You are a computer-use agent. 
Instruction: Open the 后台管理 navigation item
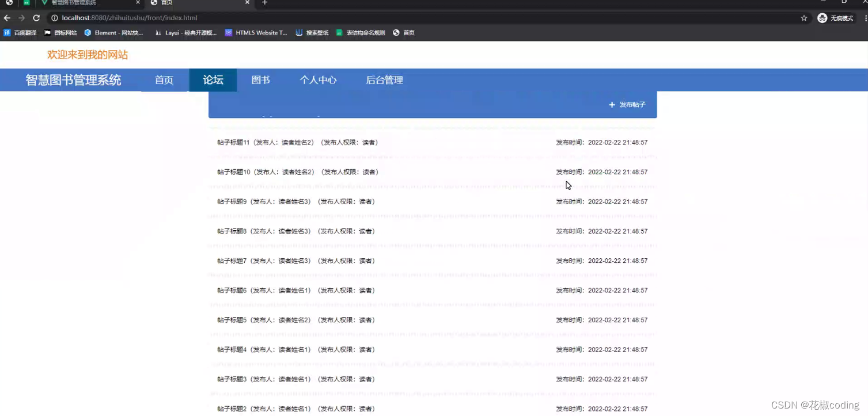point(384,80)
